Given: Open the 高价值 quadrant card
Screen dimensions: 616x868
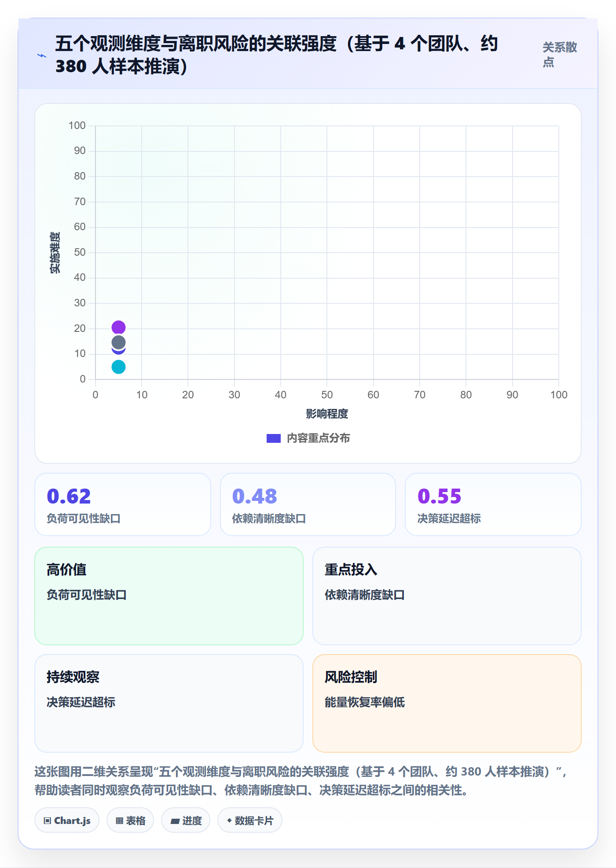Looking at the screenshot, I should (169, 596).
